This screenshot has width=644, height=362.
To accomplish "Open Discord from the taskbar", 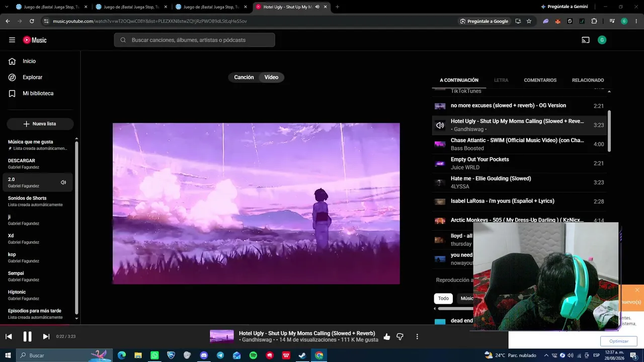I will (x=204, y=355).
